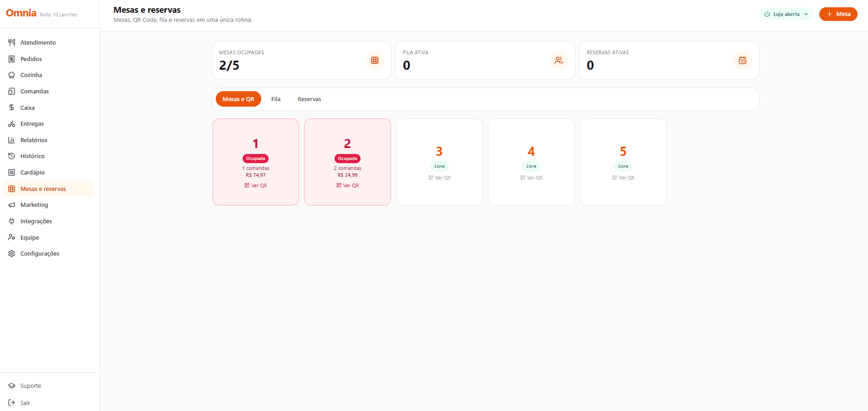This screenshot has width=868, height=411.
Task: Open Ver QR on free table 4
Action: (x=532, y=178)
